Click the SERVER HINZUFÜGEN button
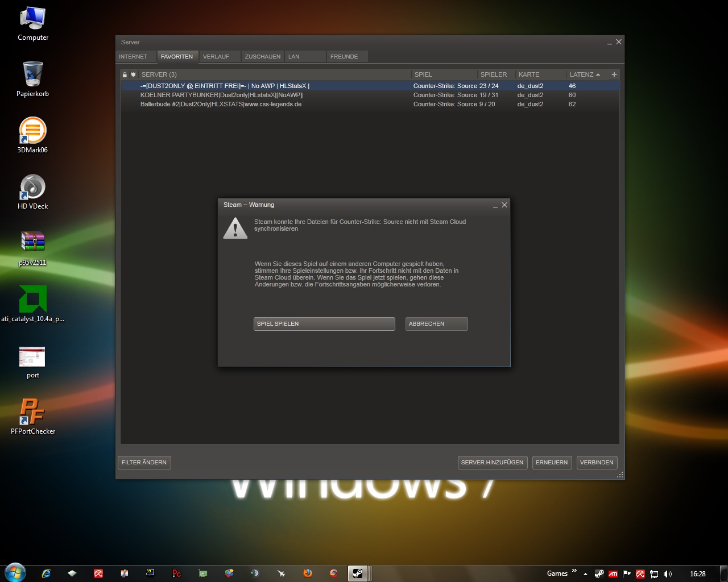Image resolution: width=728 pixels, height=582 pixels. click(493, 463)
